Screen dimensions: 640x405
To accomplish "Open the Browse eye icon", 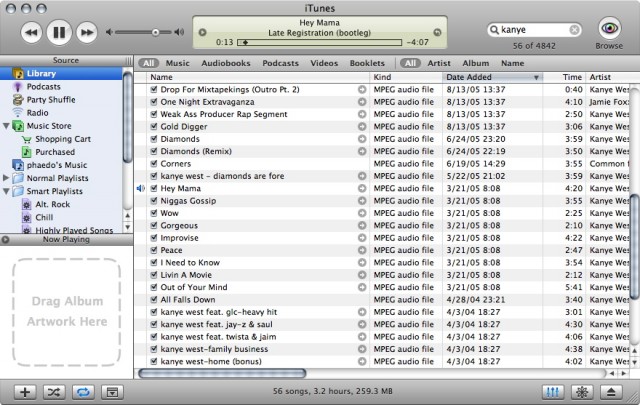I will 609,28.
